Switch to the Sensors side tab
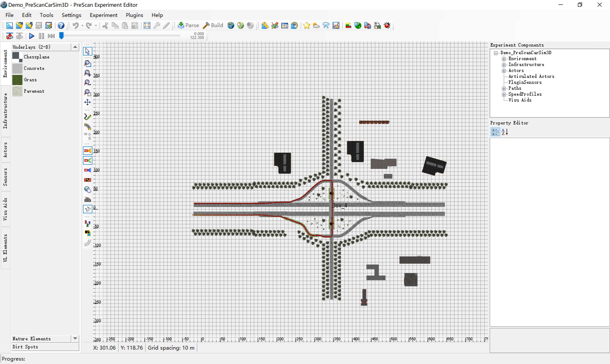 [5, 177]
